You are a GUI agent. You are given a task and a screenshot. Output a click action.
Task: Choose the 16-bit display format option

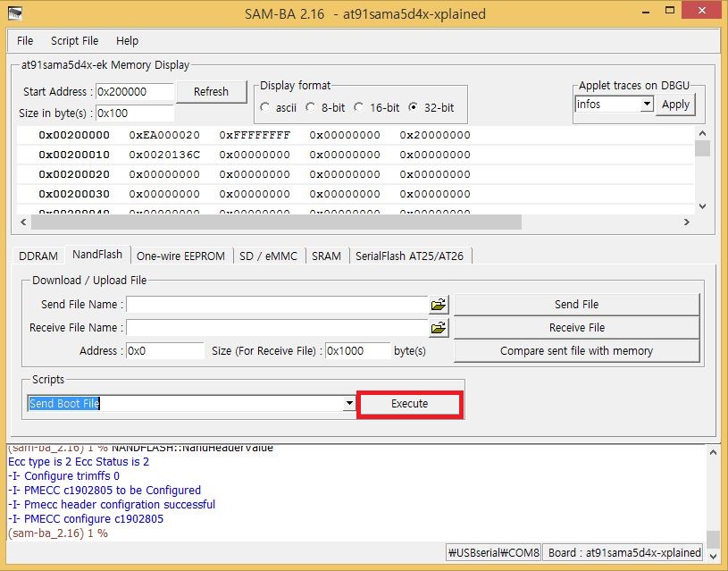pyautogui.click(x=358, y=107)
